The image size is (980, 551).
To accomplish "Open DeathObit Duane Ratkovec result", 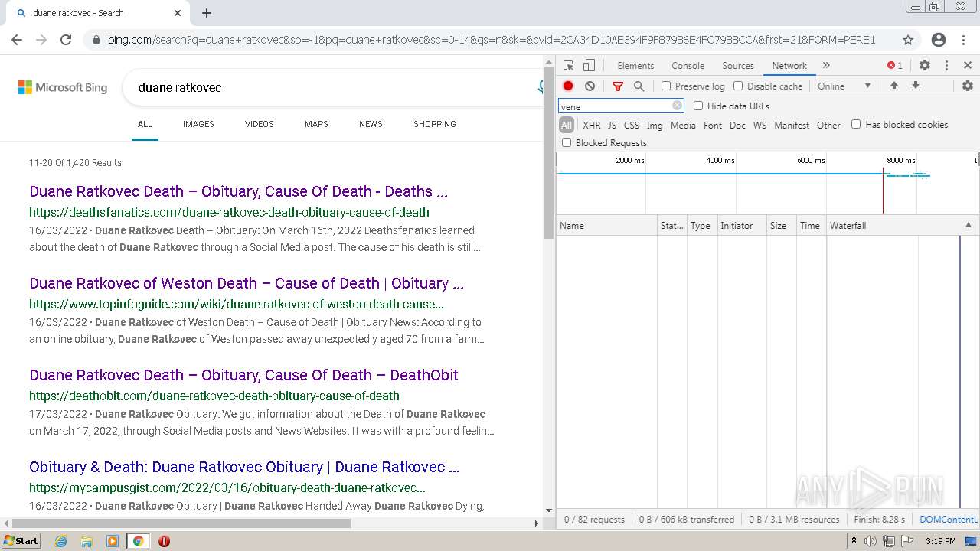I will click(243, 375).
